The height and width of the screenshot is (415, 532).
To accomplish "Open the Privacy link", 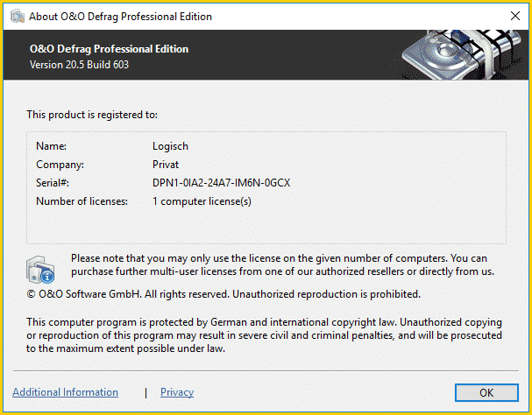I will pyautogui.click(x=176, y=392).
